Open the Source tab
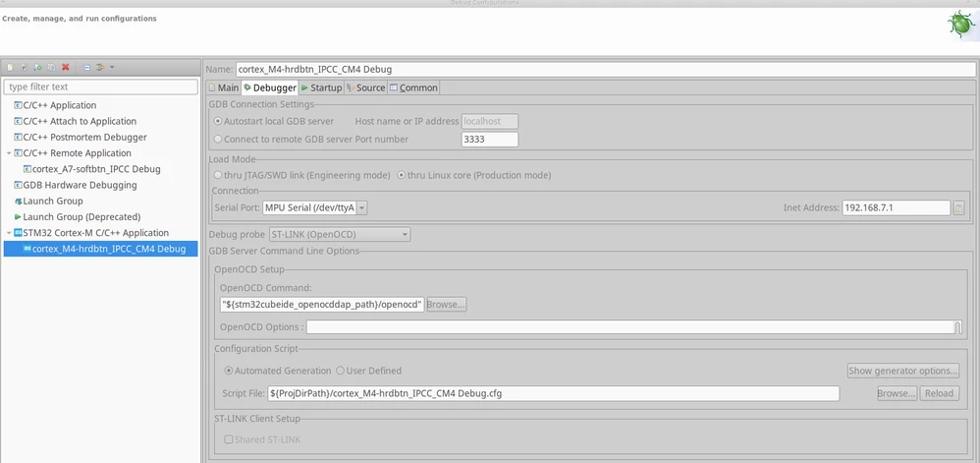The width and height of the screenshot is (980, 463). [x=365, y=87]
